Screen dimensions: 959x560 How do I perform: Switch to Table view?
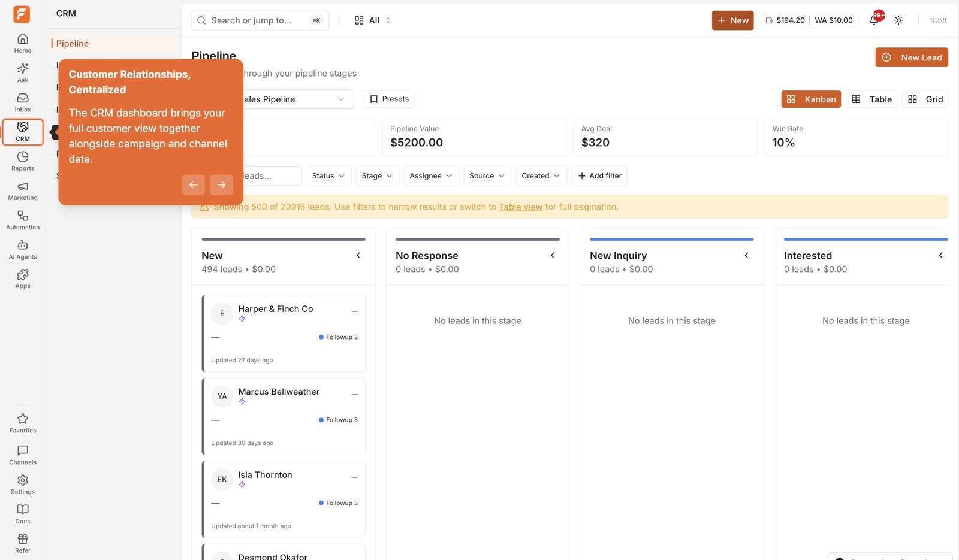click(872, 99)
